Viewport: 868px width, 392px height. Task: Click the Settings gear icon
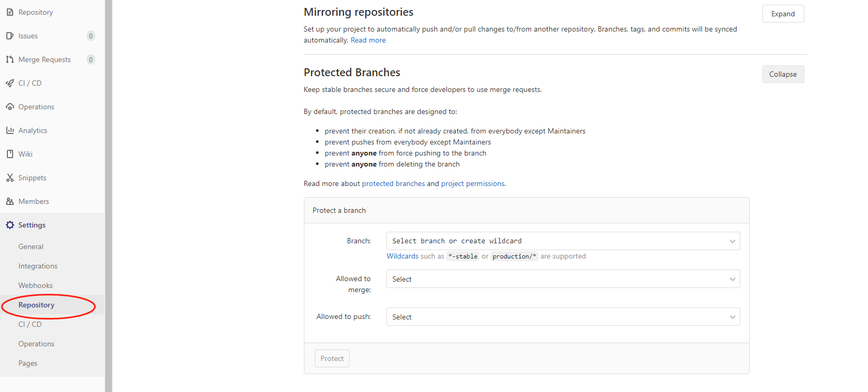coord(10,225)
